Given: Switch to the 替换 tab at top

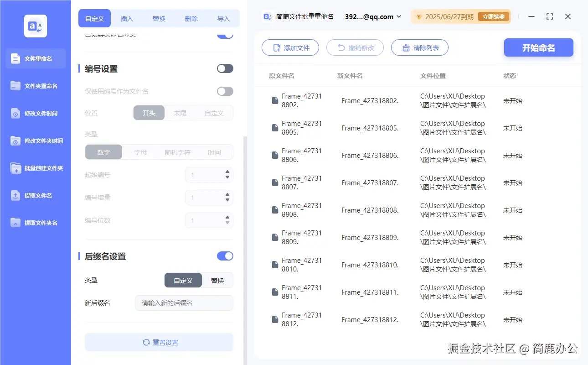Looking at the screenshot, I should pos(159,19).
